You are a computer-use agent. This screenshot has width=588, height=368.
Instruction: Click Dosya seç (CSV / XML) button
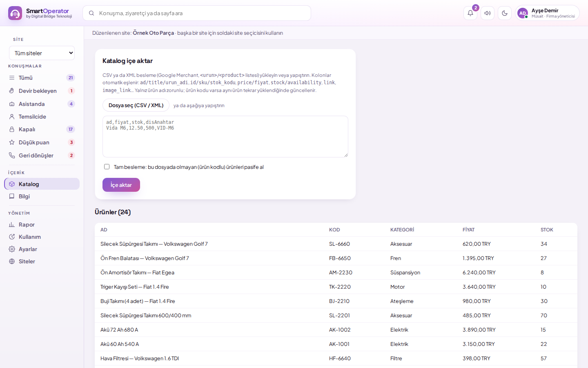136,105
